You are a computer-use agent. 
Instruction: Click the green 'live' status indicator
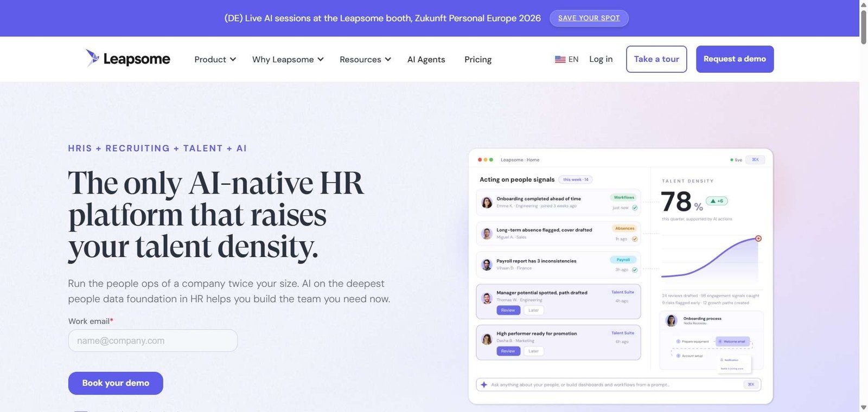click(x=736, y=160)
